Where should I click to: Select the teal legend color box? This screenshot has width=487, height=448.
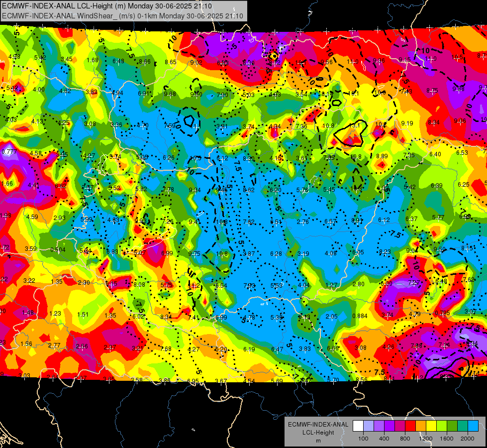click(463, 426)
